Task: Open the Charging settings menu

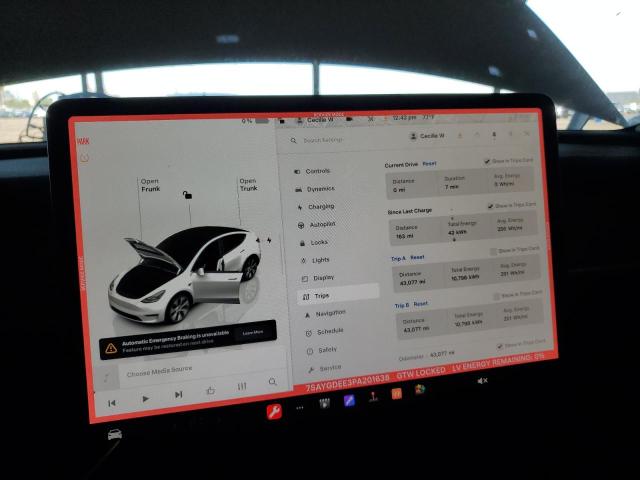Action: pyautogui.click(x=316, y=207)
